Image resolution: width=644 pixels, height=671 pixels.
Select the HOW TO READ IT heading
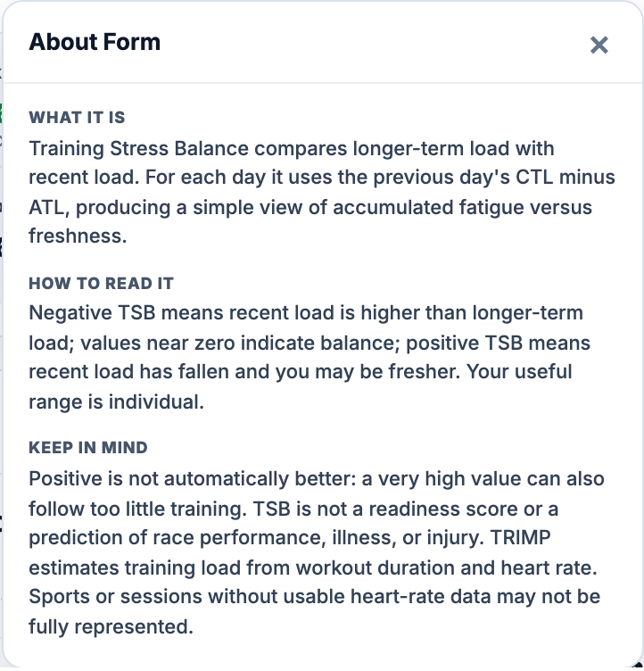101,283
